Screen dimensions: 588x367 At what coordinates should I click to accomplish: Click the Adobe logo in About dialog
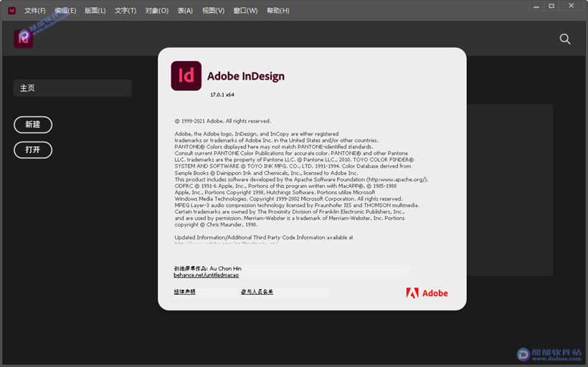click(427, 293)
